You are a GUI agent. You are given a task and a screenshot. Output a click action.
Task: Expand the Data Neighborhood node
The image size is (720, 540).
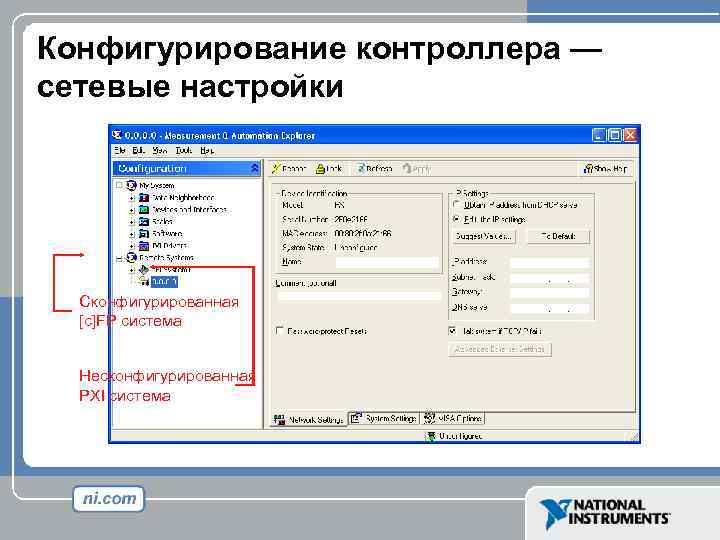coord(132,198)
